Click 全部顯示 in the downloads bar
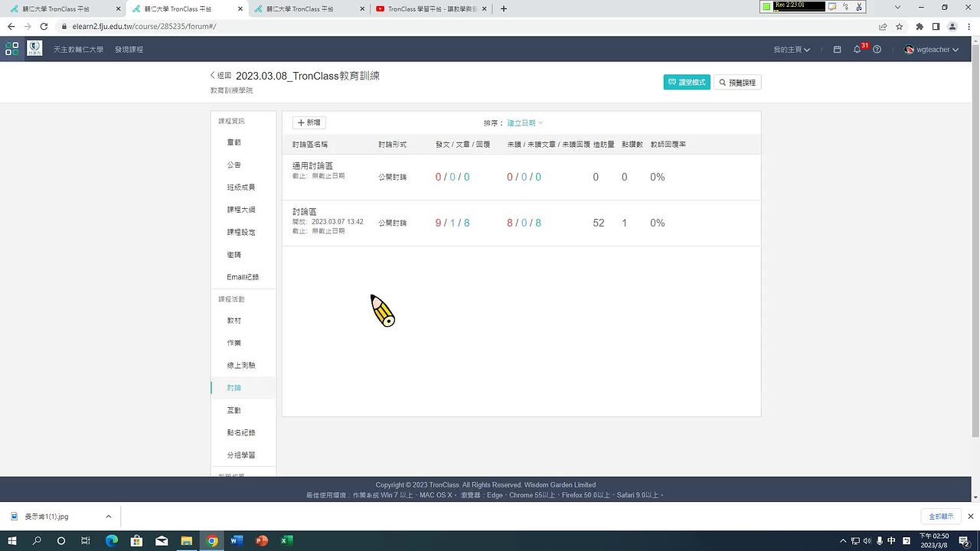Viewport: 980px width, 551px height. click(x=941, y=517)
